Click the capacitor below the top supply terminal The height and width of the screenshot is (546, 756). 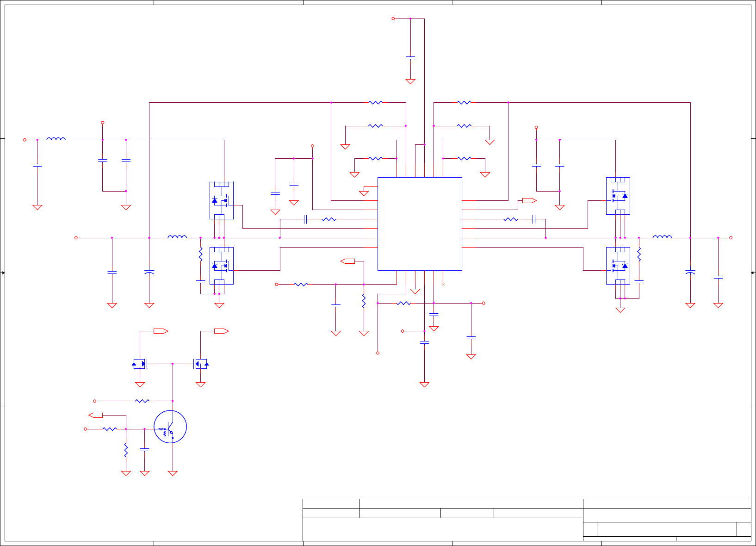410,58
